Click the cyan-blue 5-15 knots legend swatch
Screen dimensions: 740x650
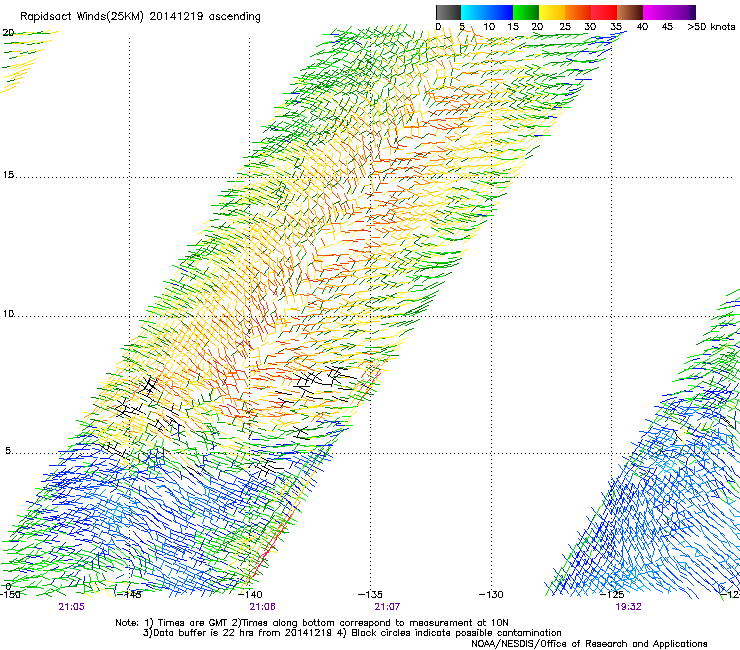487,12
